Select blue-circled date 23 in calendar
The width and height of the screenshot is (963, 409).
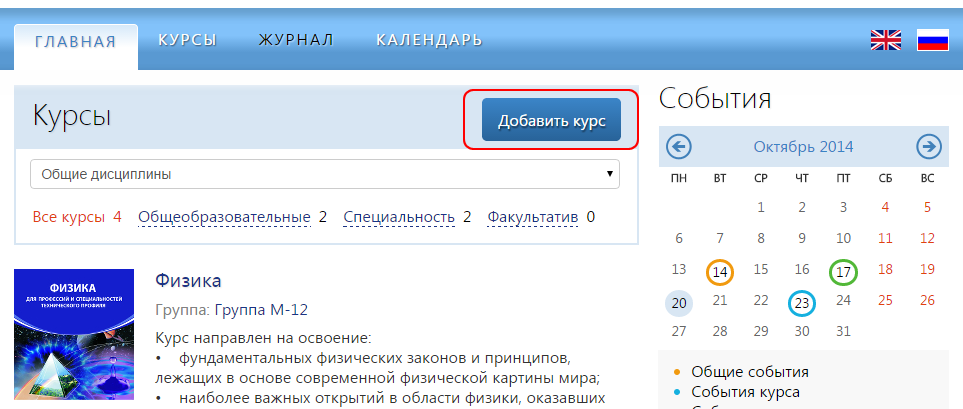802,302
